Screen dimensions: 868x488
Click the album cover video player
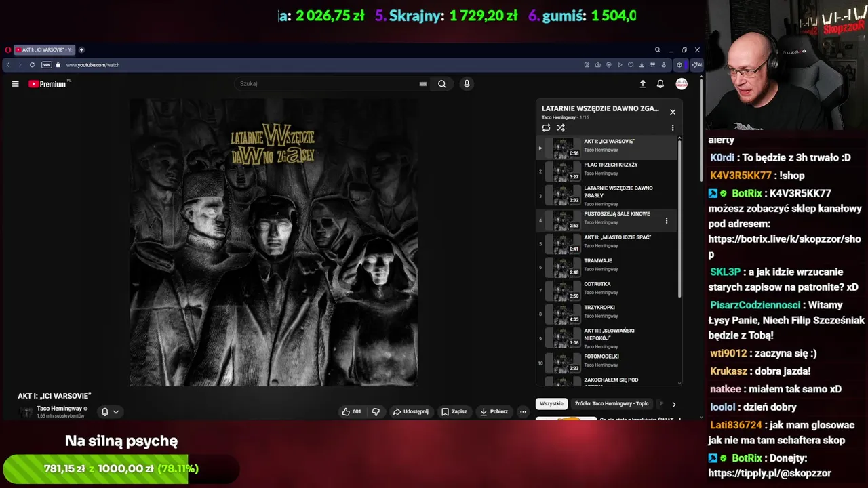273,243
